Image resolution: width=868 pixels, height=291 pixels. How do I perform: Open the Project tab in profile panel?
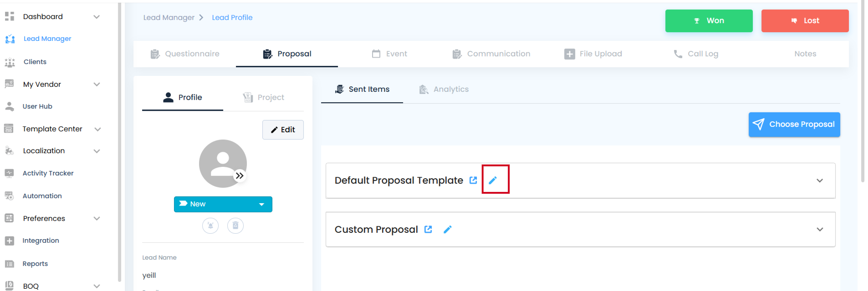point(264,97)
